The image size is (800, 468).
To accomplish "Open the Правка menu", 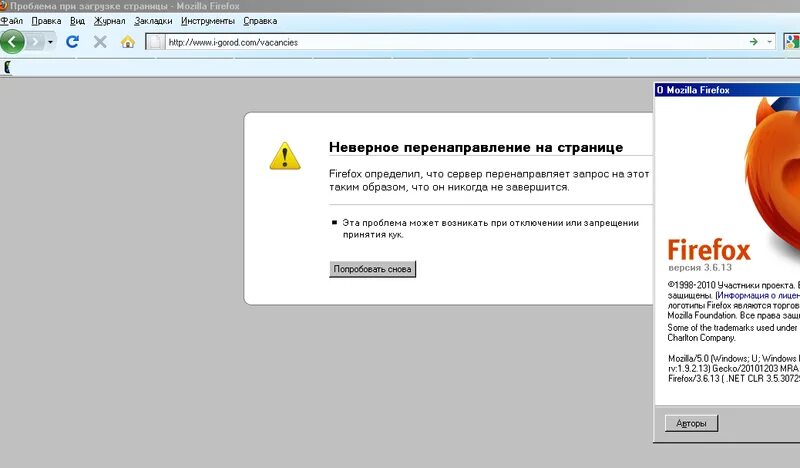I will pyautogui.click(x=46, y=21).
